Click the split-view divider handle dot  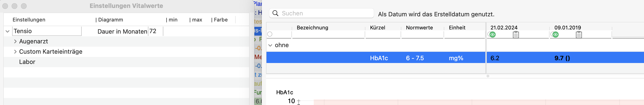(488, 76)
